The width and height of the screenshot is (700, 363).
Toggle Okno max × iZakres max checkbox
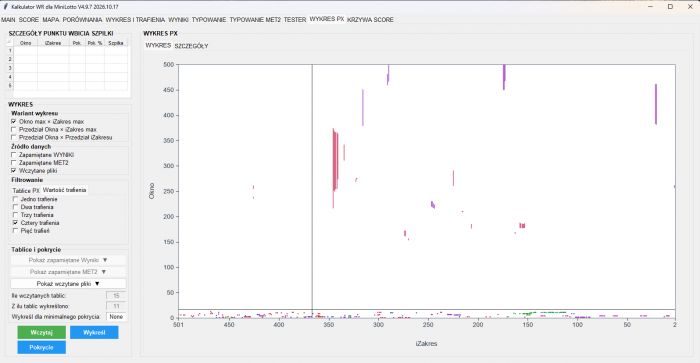[x=14, y=121]
